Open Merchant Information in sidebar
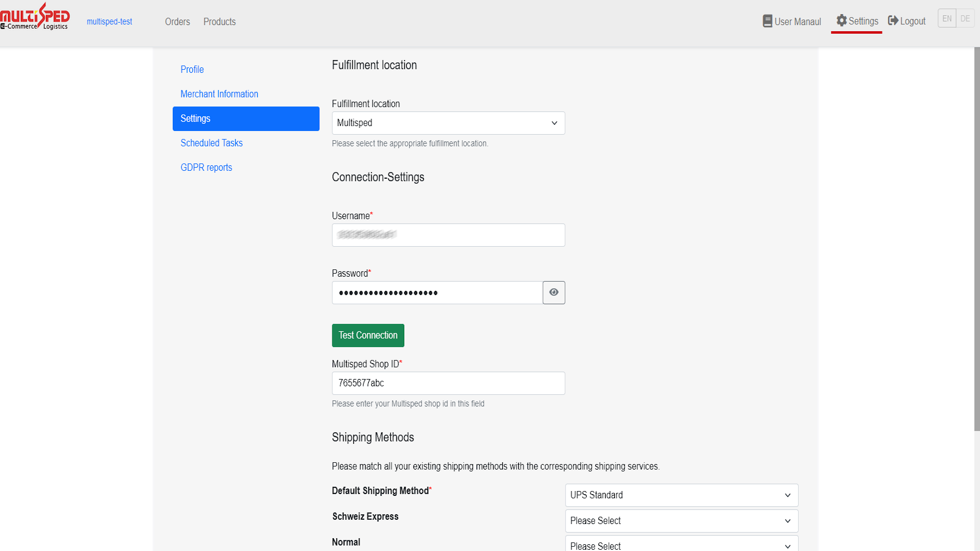Viewport: 980px width, 551px height. point(219,94)
